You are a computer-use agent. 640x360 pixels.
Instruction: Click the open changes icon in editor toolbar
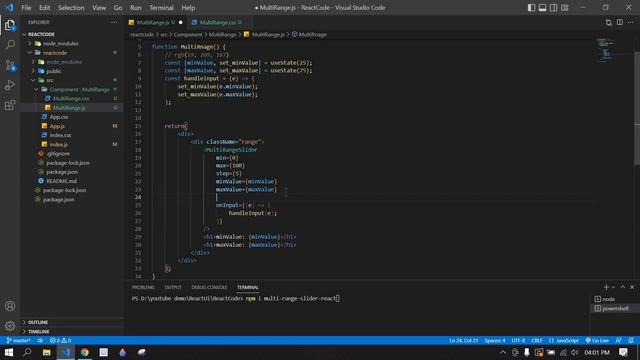(608, 22)
